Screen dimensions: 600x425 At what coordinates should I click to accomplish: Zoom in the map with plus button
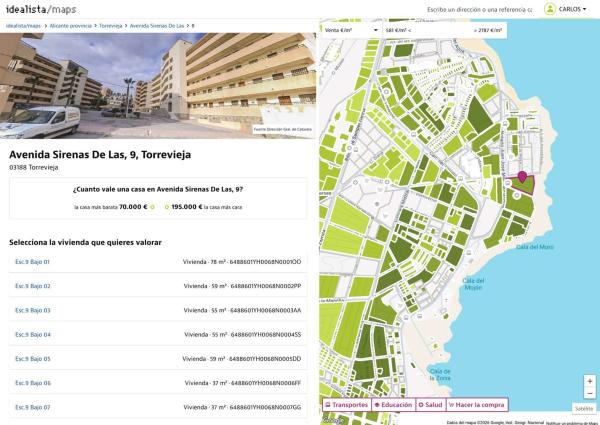pos(590,381)
